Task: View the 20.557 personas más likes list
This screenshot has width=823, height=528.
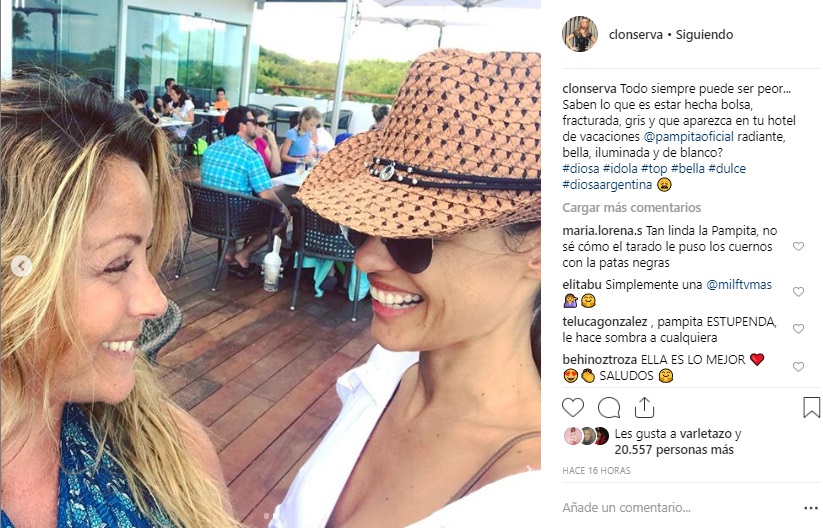Action: 674,450
